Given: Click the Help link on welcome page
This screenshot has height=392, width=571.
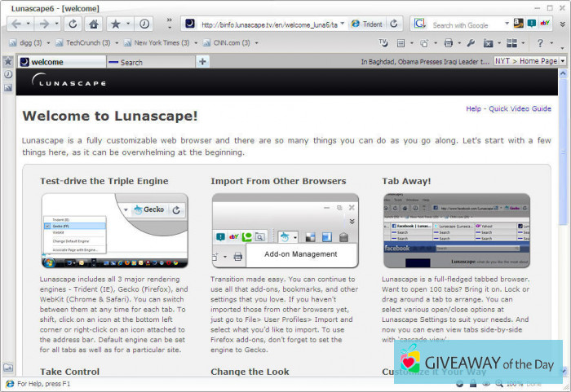Looking at the screenshot, I should (473, 108).
